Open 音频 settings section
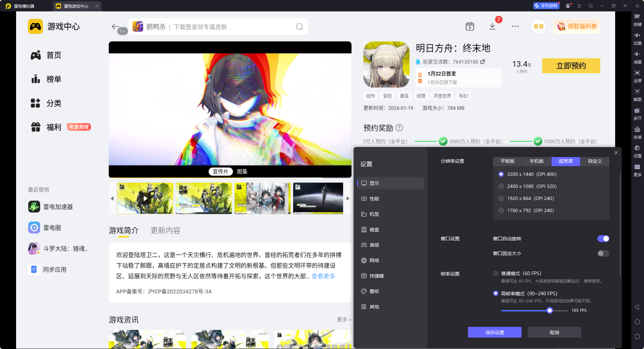 tap(390, 245)
